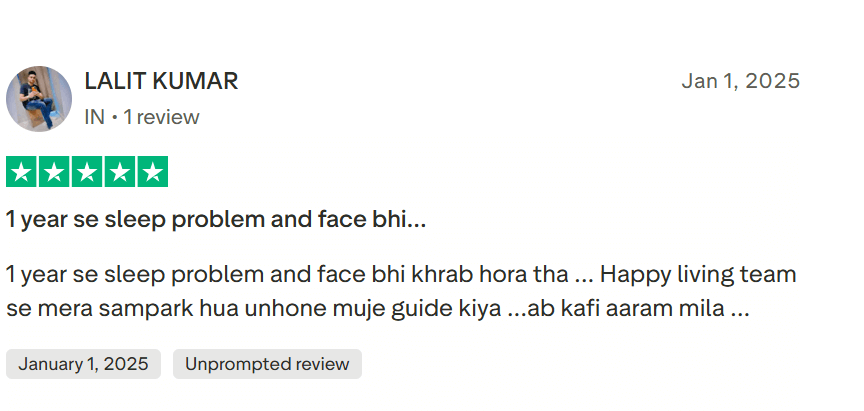
Task: Click the LALIT KUMAR reviewer name
Action: click(x=161, y=81)
